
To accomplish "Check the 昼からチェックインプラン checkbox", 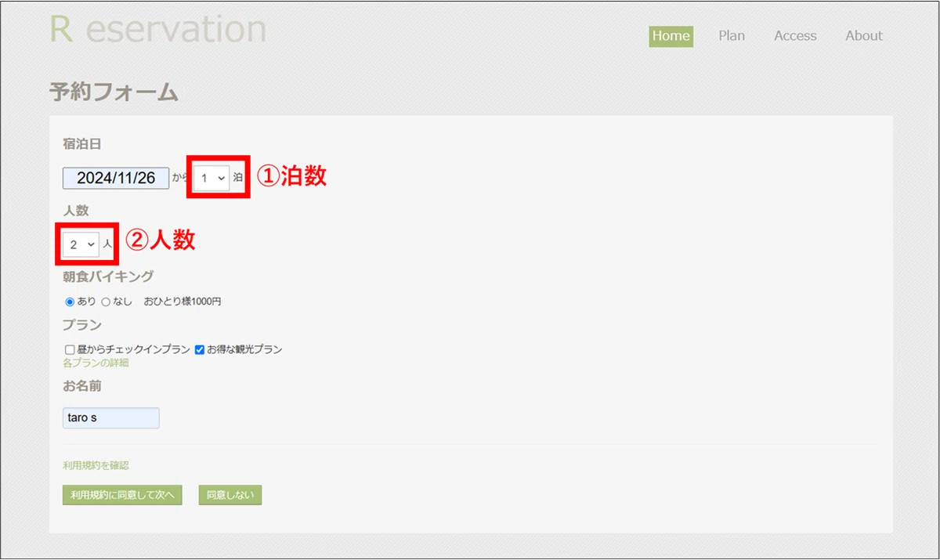I will coord(70,350).
